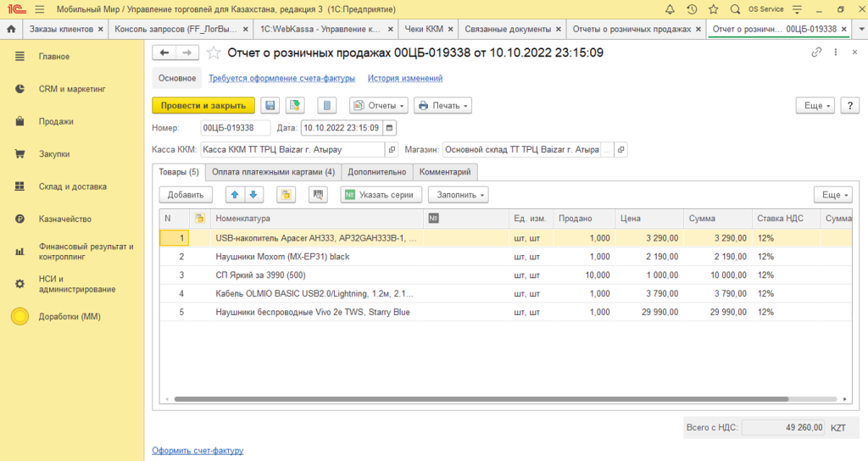
Task: Switch to Комментарий tab
Action: [x=445, y=172]
